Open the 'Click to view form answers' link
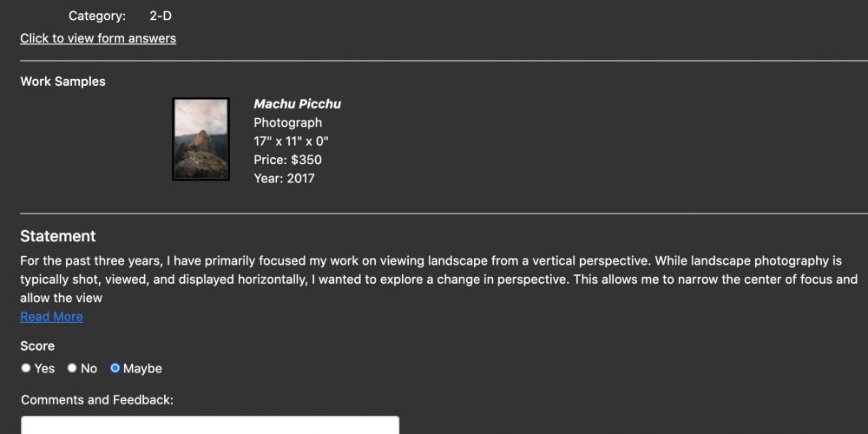 click(98, 38)
